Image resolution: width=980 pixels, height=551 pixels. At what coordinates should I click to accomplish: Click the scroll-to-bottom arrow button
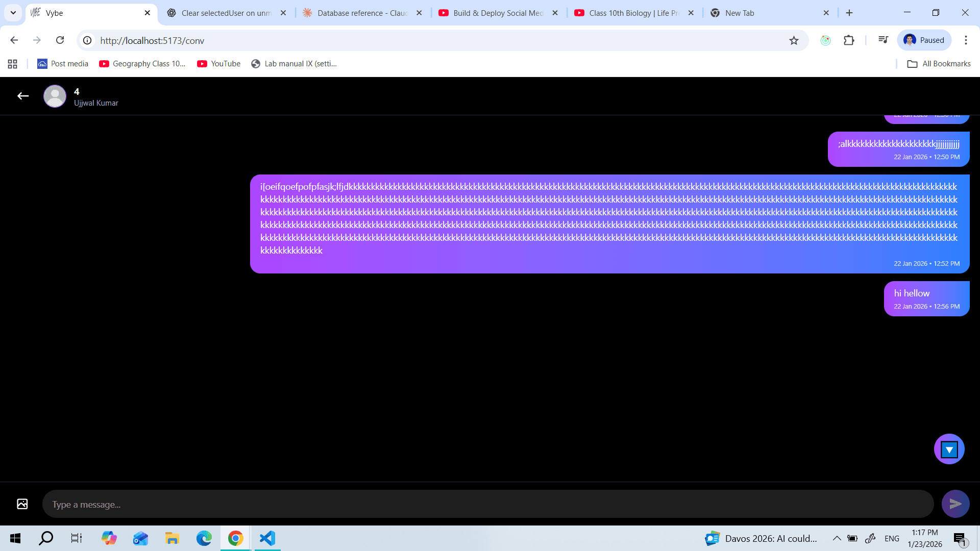(x=949, y=449)
